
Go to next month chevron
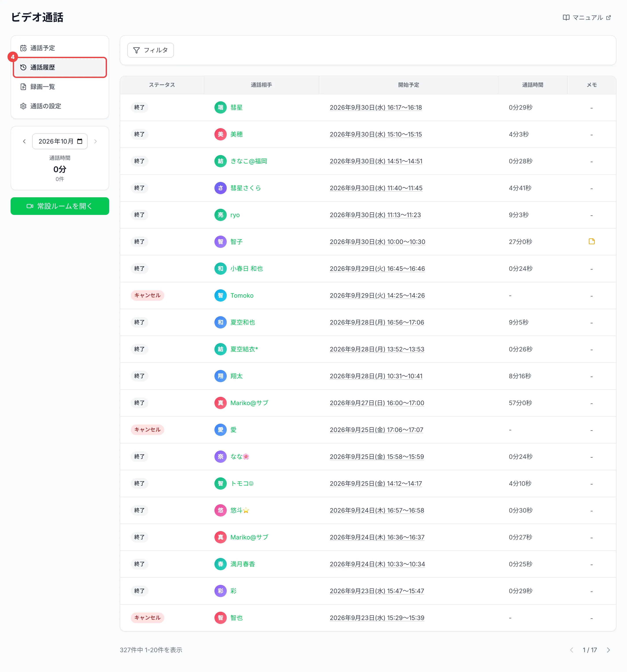click(96, 141)
